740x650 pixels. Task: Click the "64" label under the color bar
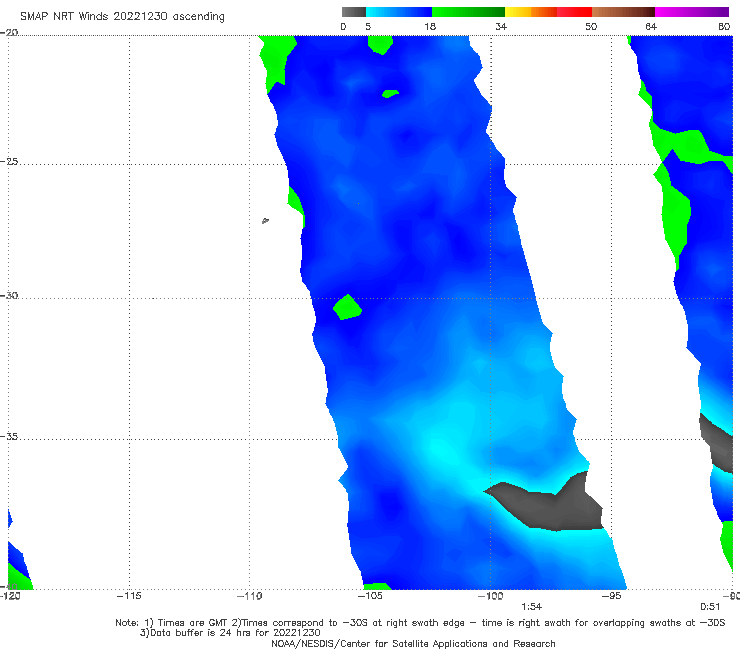coord(651,27)
